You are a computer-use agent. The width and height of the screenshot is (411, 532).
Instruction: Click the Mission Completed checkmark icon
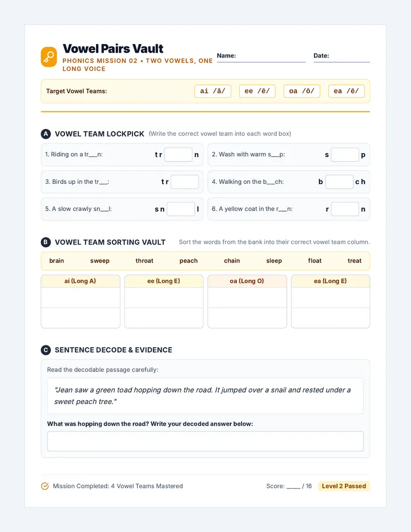(45, 486)
